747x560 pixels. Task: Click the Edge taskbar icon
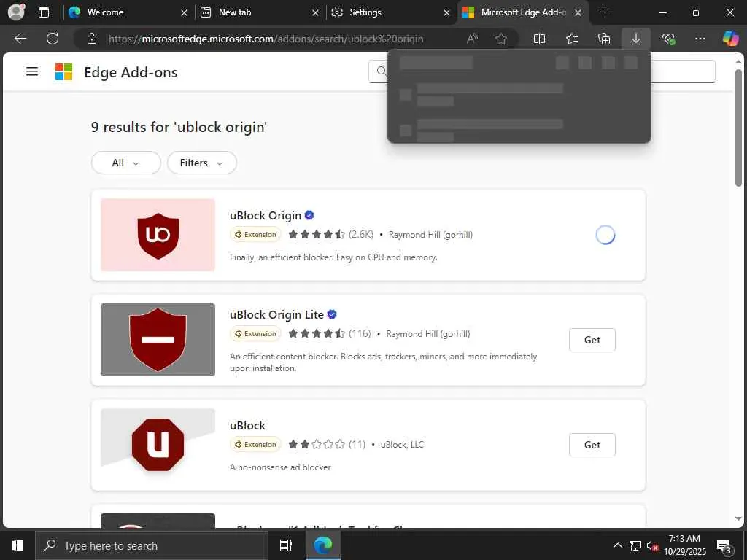coord(322,545)
